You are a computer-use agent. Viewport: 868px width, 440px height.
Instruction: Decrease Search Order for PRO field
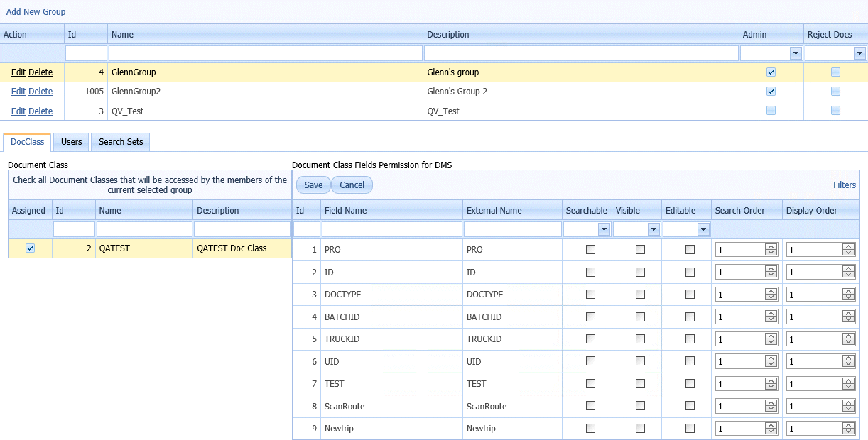771,253
